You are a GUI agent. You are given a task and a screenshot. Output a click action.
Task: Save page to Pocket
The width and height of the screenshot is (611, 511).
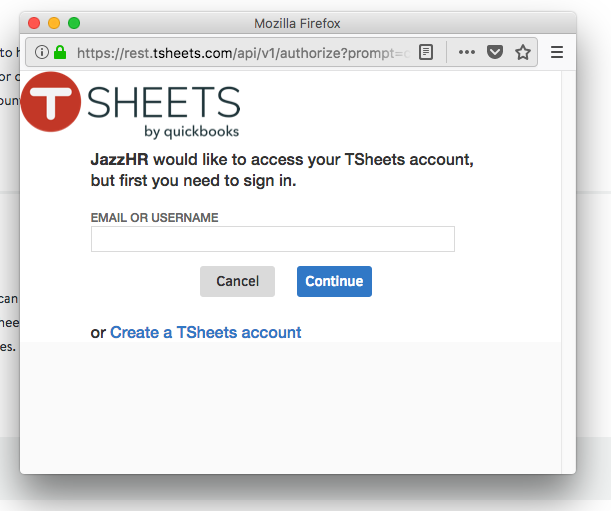(x=494, y=52)
